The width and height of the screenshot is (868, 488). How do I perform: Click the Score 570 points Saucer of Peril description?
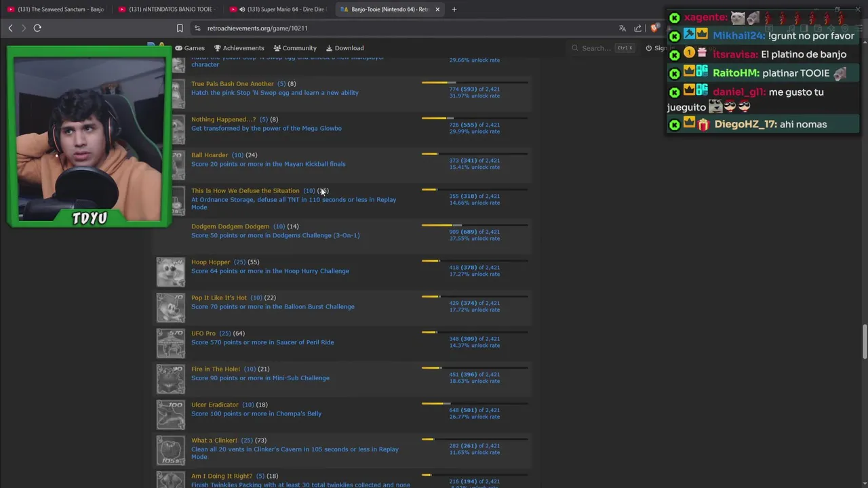tap(262, 342)
